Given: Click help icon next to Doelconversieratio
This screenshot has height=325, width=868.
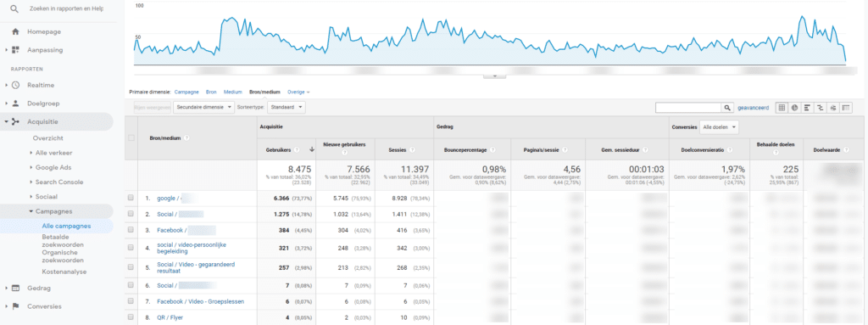Looking at the screenshot, I should pyautogui.click(x=730, y=149).
